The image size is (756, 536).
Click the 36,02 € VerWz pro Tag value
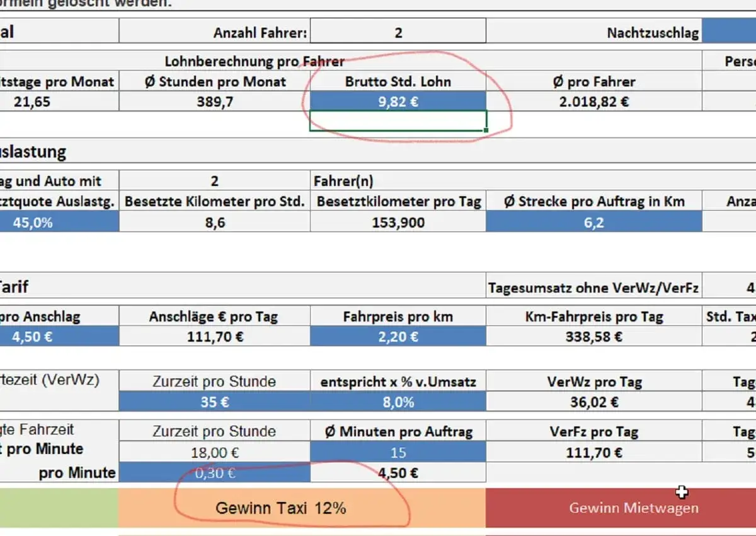coord(593,402)
